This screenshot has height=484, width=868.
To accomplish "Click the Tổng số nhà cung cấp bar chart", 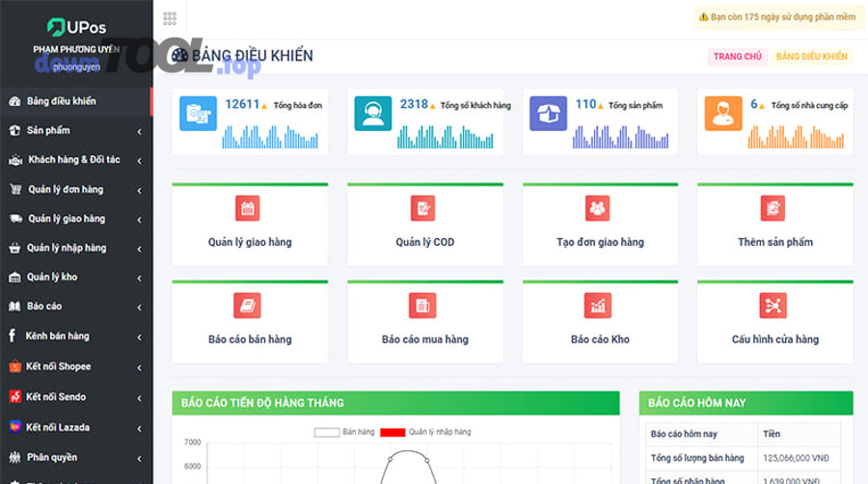I will point(796,137).
